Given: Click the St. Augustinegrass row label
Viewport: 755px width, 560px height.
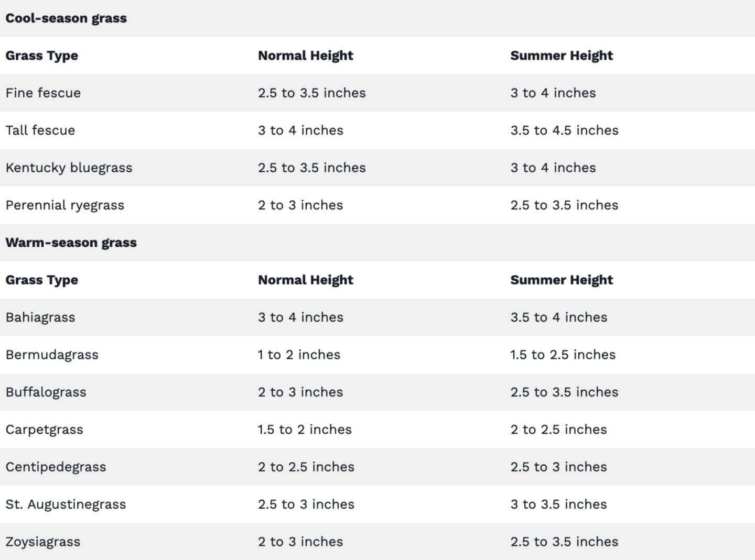Looking at the screenshot, I should pos(66,504).
